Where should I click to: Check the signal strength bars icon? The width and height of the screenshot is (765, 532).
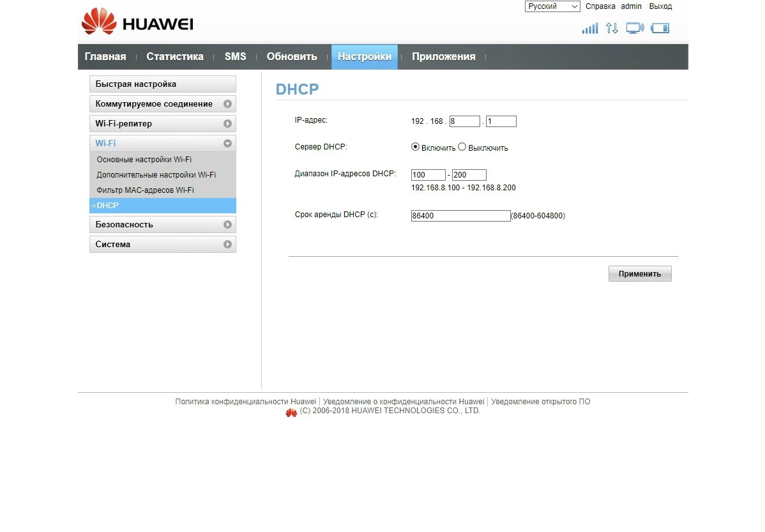click(x=590, y=28)
